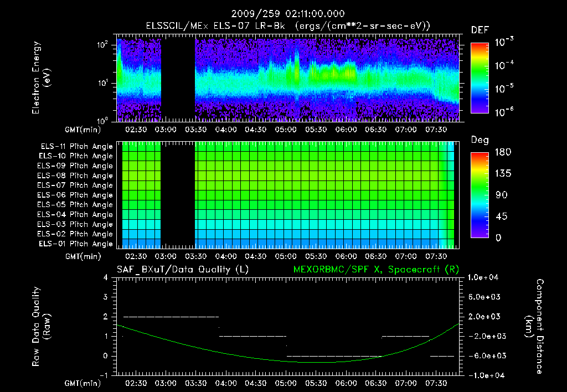Click the green MEXORBMC/SPF X, Spacecraft (R) legend
Viewport: 567px width, 392px height.
(x=376, y=270)
